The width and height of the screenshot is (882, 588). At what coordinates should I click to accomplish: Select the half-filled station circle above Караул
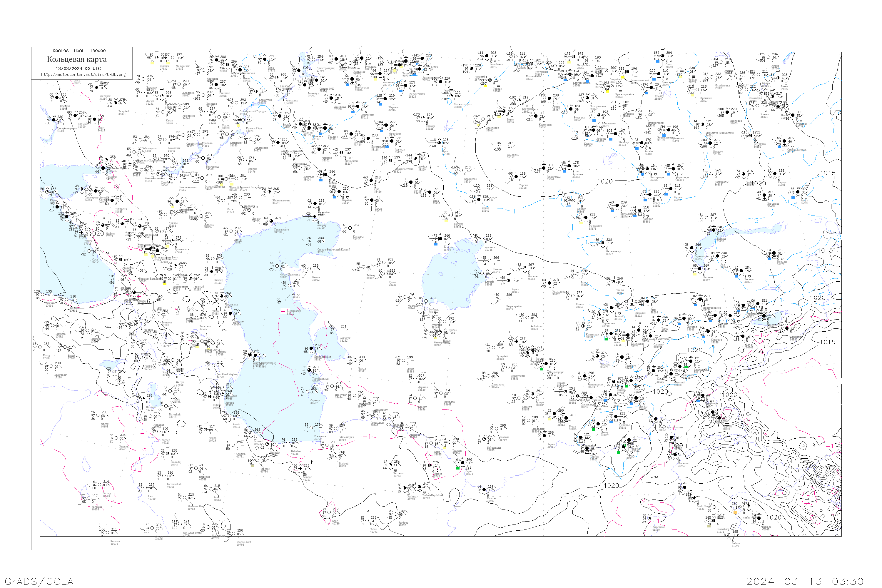tap(774, 174)
